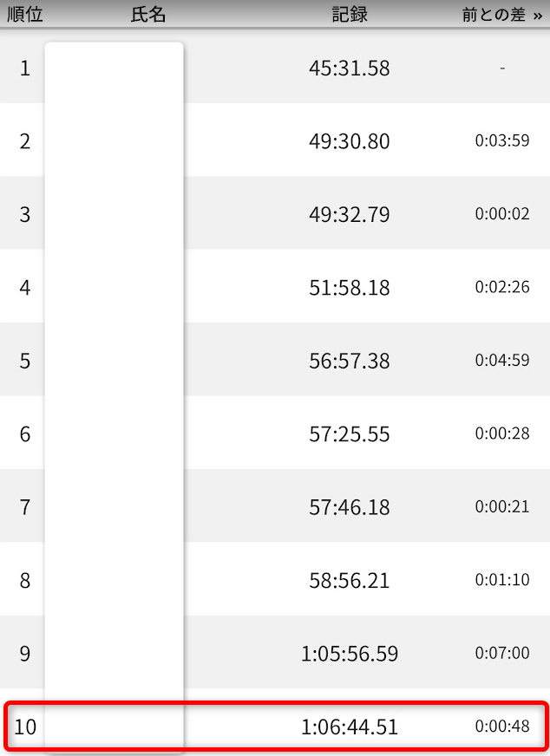The height and width of the screenshot is (756, 550).
Task: Select the gap value 0:00:48
Action: 502,727
